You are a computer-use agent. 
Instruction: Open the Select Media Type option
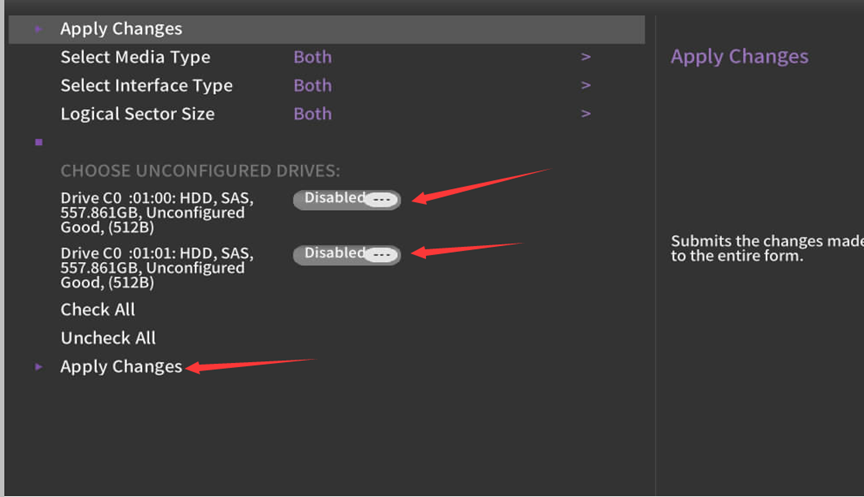click(x=136, y=57)
